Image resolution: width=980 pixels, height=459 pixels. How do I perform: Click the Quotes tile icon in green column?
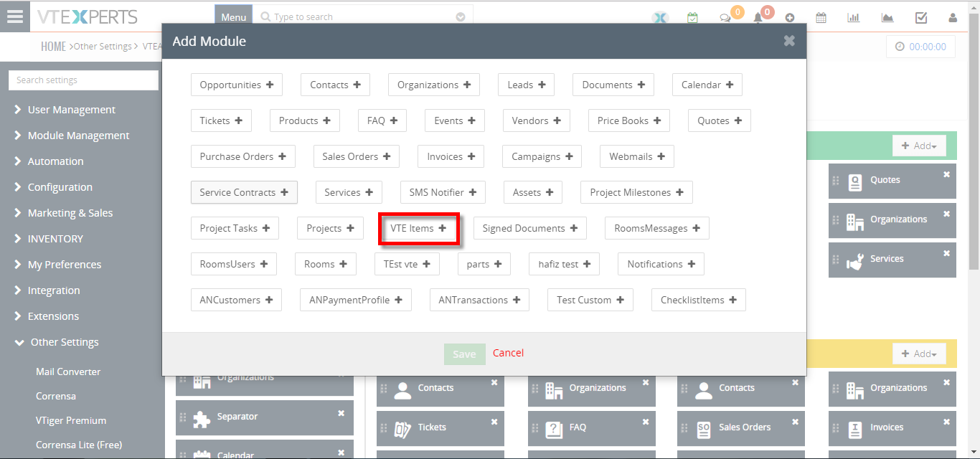click(854, 183)
